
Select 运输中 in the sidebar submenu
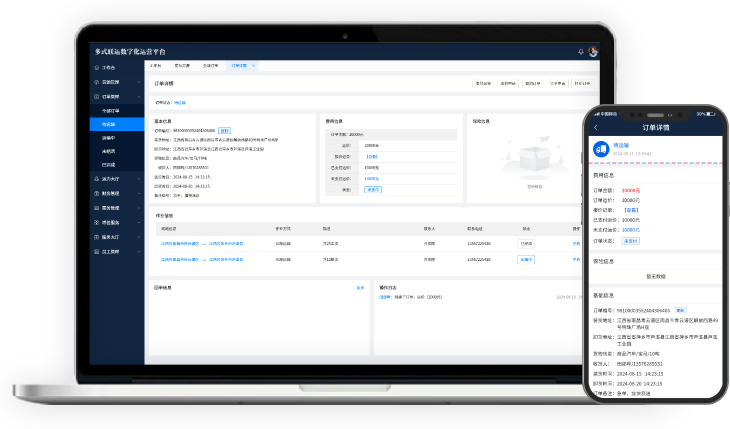click(x=109, y=138)
